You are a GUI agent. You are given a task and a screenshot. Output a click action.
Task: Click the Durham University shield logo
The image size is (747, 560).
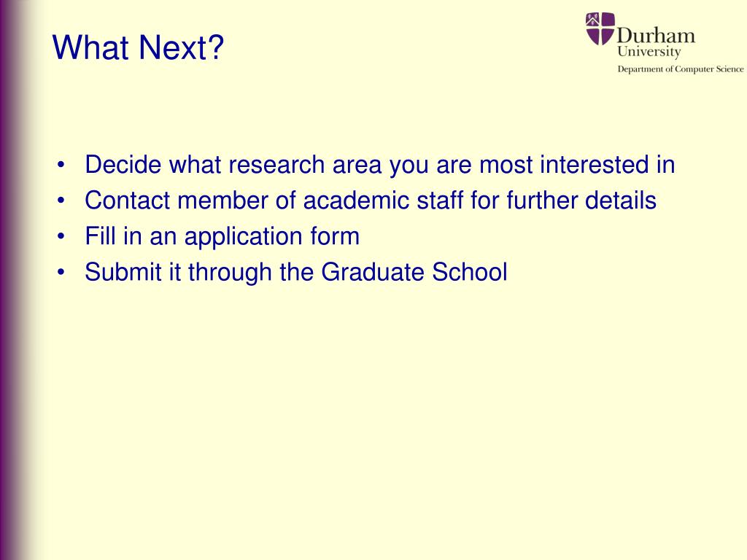(x=600, y=28)
